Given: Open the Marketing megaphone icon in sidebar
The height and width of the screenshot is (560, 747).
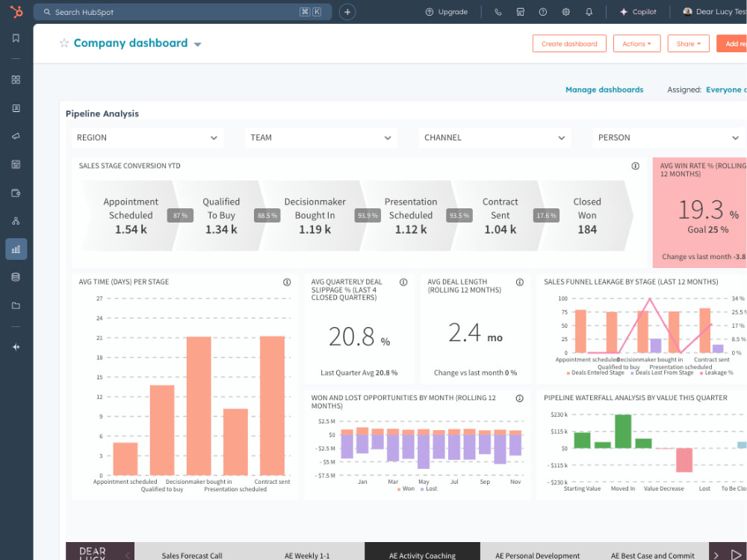Looking at the screenshot, I should pos(16,136).
